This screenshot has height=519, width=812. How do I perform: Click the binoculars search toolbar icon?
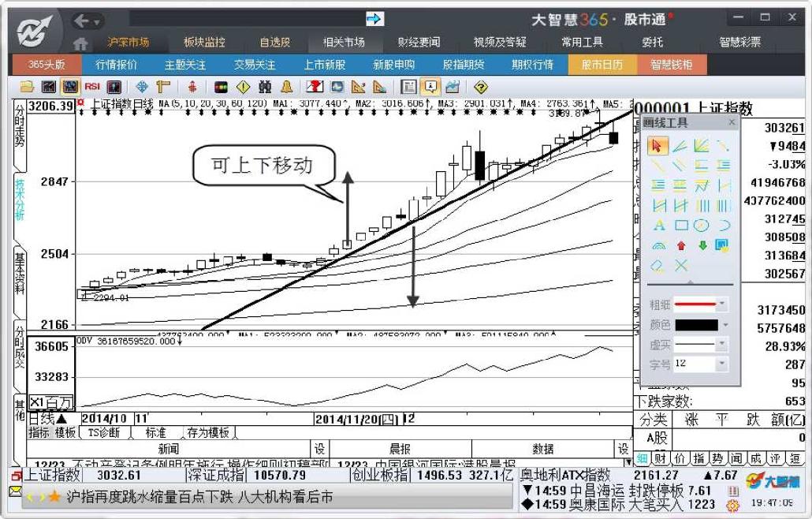tap(265, 87)
